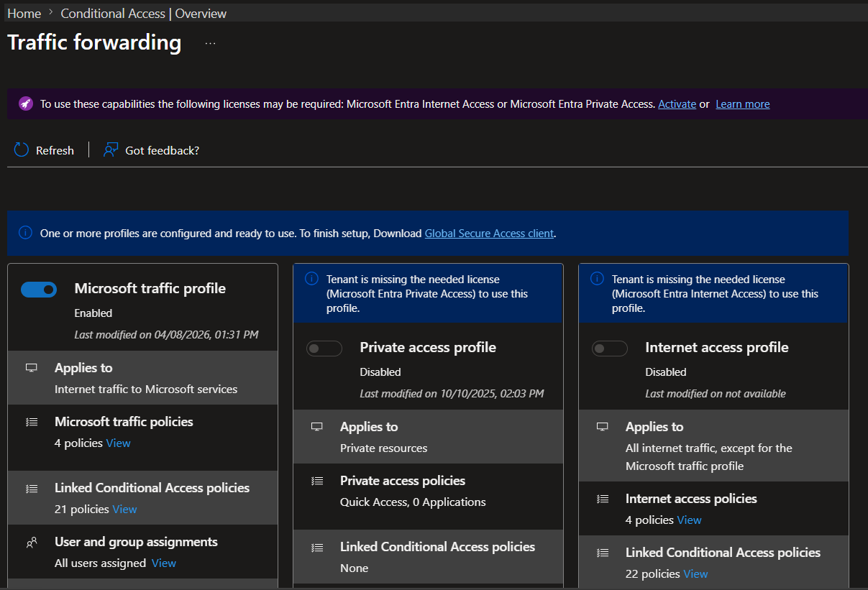Click the Got feedback person icon
The height and width of the screenshot is (590, 868).
click(110, 149)
